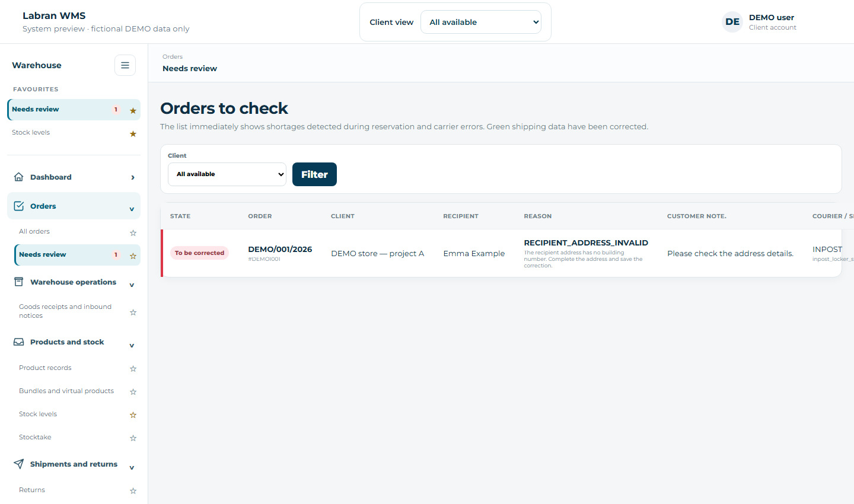This screenshot has height=504, width=854.
Task: Click the Products and stock tray icon
Action: click(19, 342)
